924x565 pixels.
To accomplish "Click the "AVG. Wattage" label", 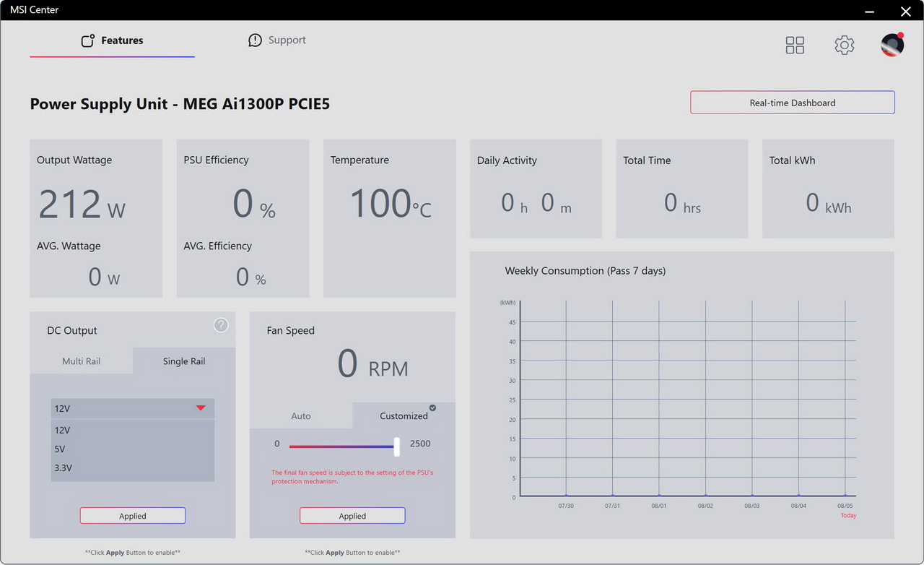I will click(x=69, y=246).
